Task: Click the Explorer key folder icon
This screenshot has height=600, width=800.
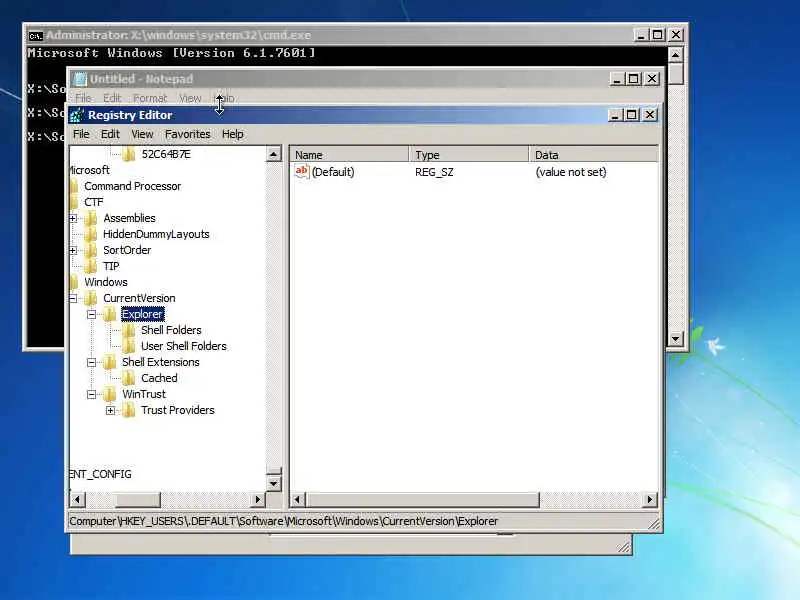Action: (x=110, y=314)
